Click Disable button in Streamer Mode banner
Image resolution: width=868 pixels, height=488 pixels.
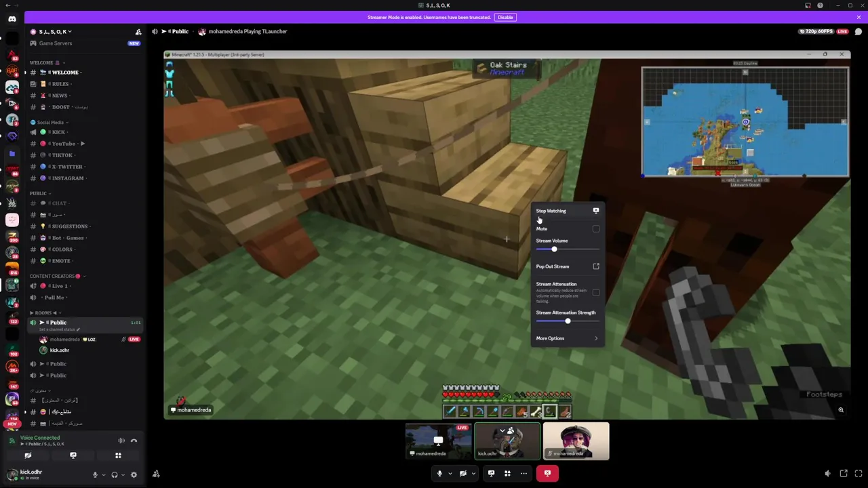[x=505, y=17]
